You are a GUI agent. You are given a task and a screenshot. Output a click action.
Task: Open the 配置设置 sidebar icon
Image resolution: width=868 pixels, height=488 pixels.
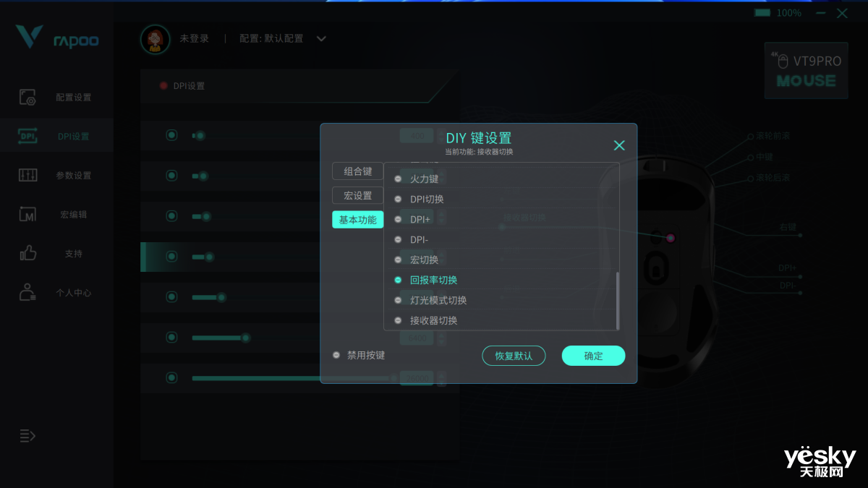pos(27,97)
